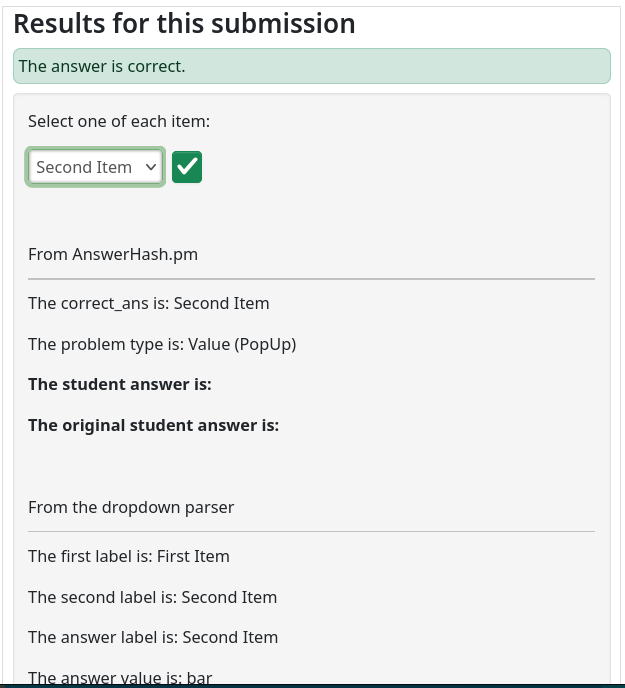The height and width of the screenshot is (688, 625).
Task: Click the 'From AnswerHash.pm' section title
Action: [113, 254]
